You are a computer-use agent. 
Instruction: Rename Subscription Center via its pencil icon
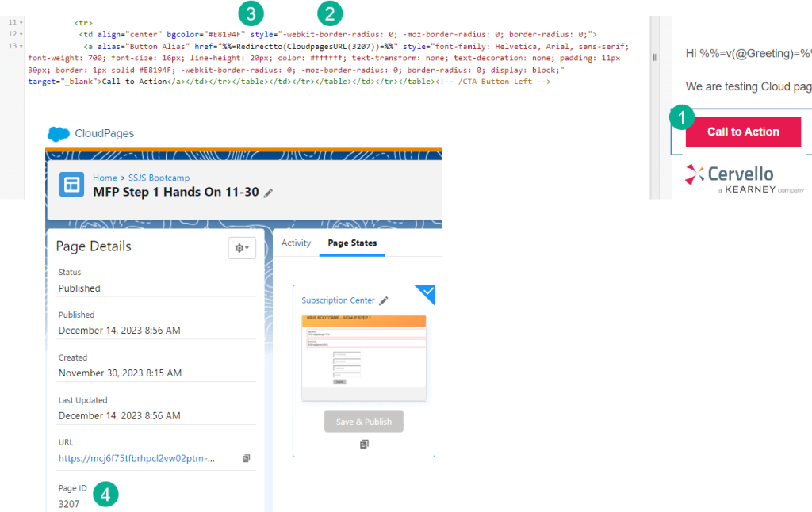point(384,300)
